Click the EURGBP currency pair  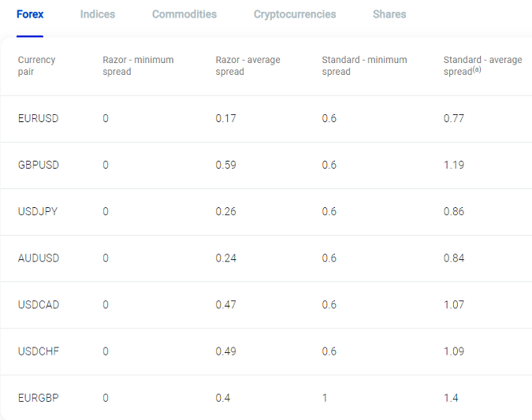(39, 398)
